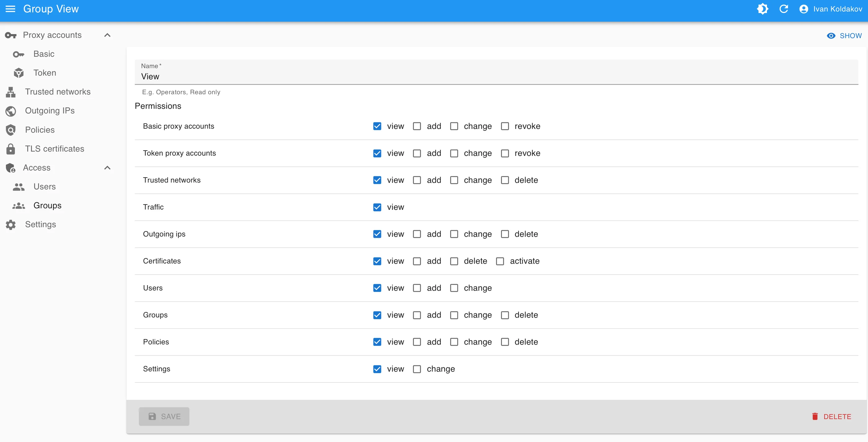Screen dimensions: 868x442
Task: Click the TLS certificates lock icon
Action: pos(11,149)
